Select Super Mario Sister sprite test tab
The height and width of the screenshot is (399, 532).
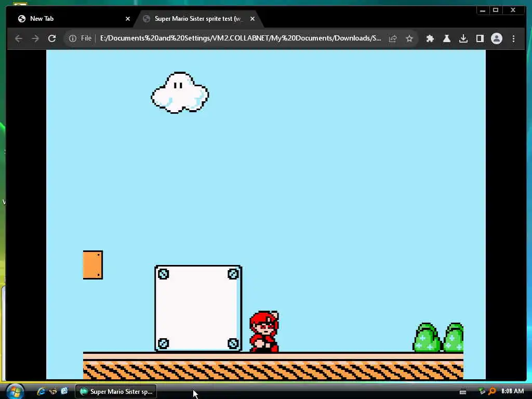198,19
